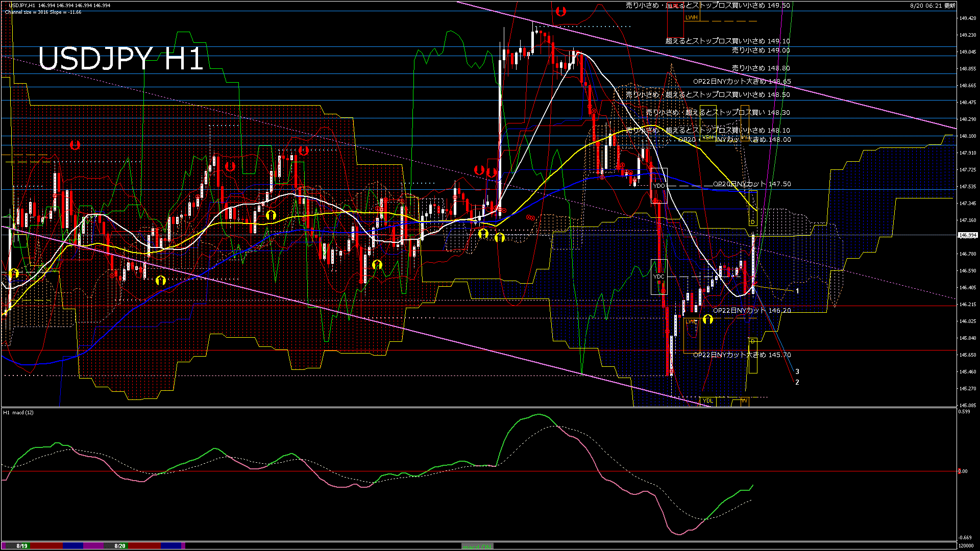The image size is (980, 551).
Task: Toggle the macd ON button
Action: (477, 546)
